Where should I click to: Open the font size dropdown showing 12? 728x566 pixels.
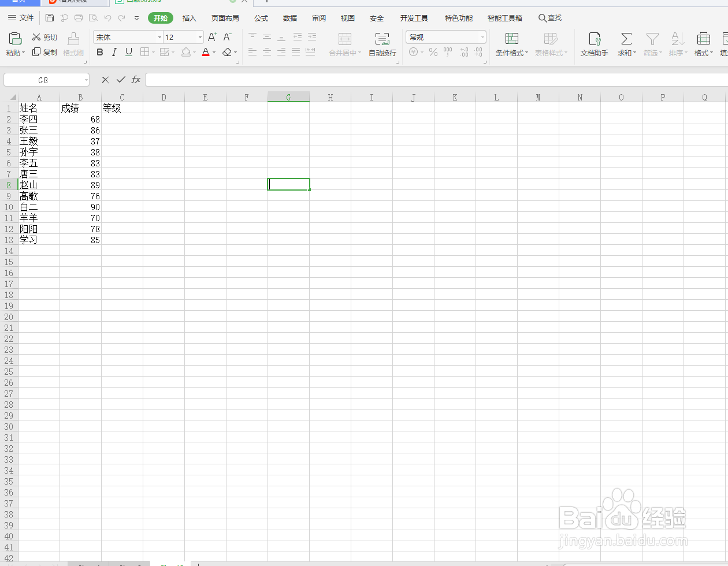200,37
